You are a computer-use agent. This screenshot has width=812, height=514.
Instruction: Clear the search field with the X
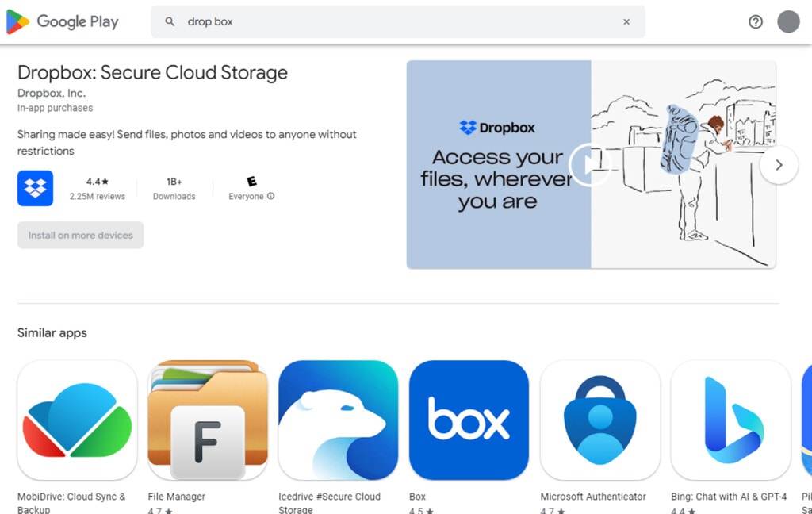(626, 21)
